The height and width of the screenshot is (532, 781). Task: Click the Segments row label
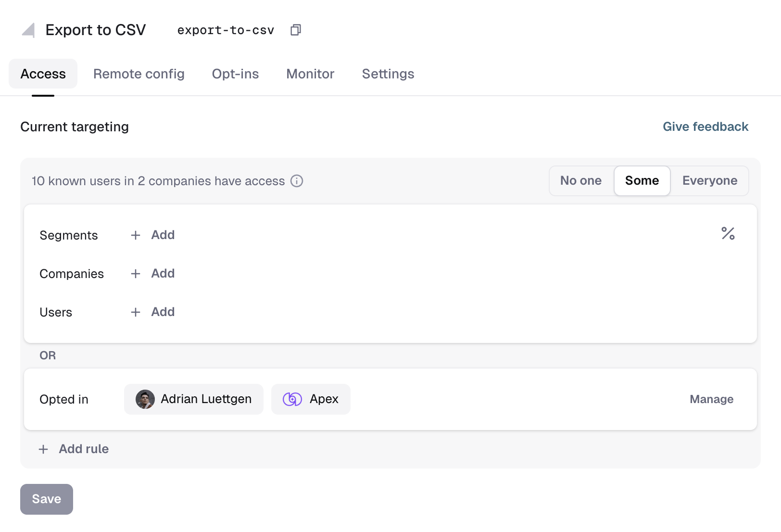click(69, 235)
